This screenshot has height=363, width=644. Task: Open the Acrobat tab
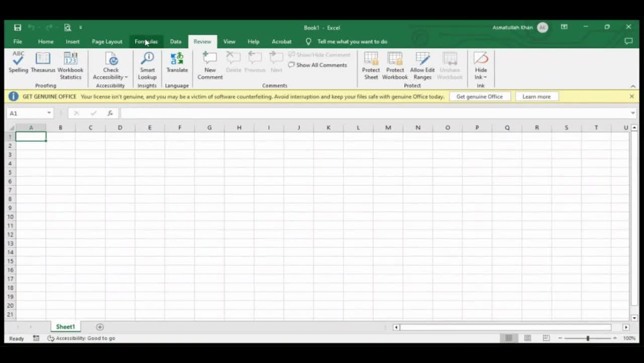click(281, 41)
